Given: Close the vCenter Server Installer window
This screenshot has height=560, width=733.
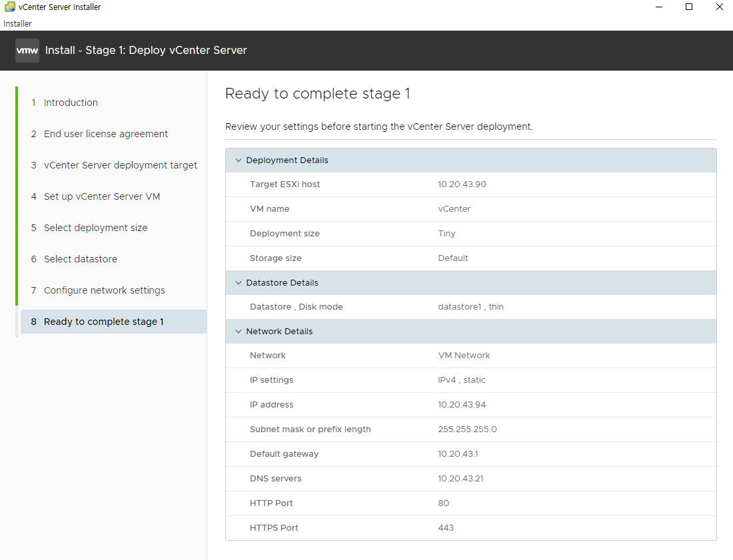Looking at the screenshot, I should tap(720, 7).
